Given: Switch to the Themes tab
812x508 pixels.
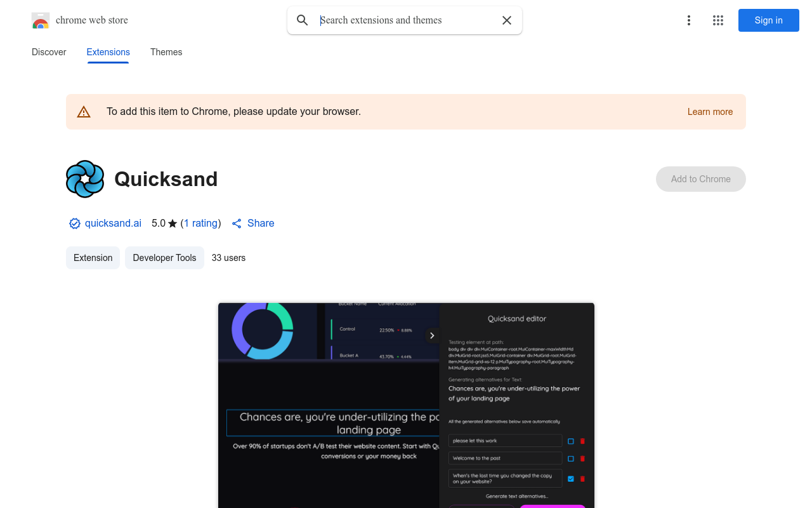Looking at the screenshot, I should (x=166, y=52).
